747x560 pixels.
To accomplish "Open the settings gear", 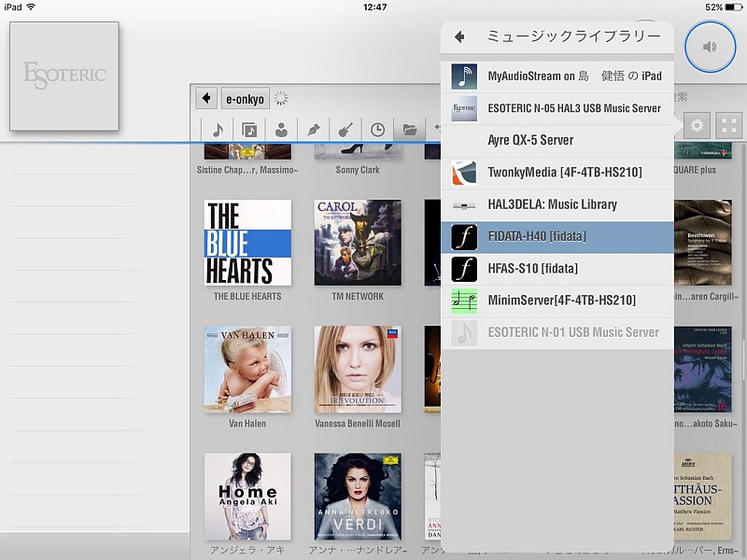I will tap(697, 126).
